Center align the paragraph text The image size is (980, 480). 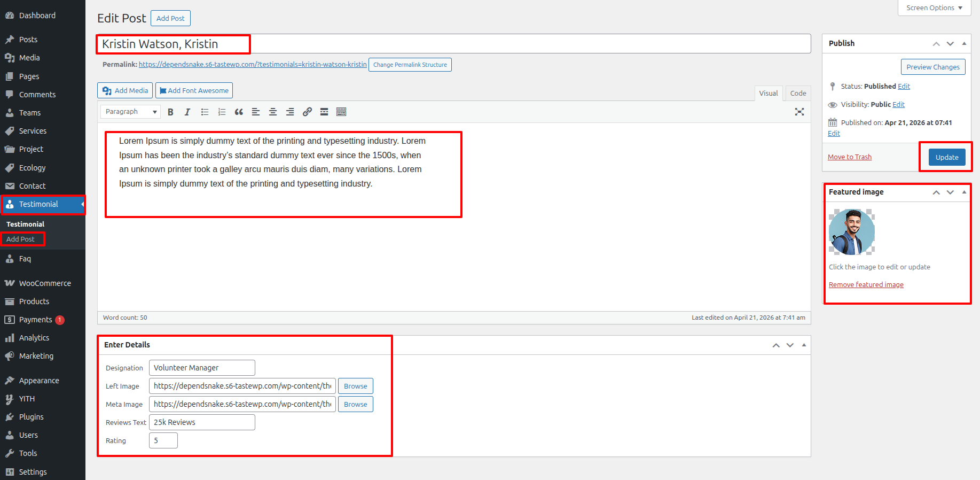click(273, 112)
